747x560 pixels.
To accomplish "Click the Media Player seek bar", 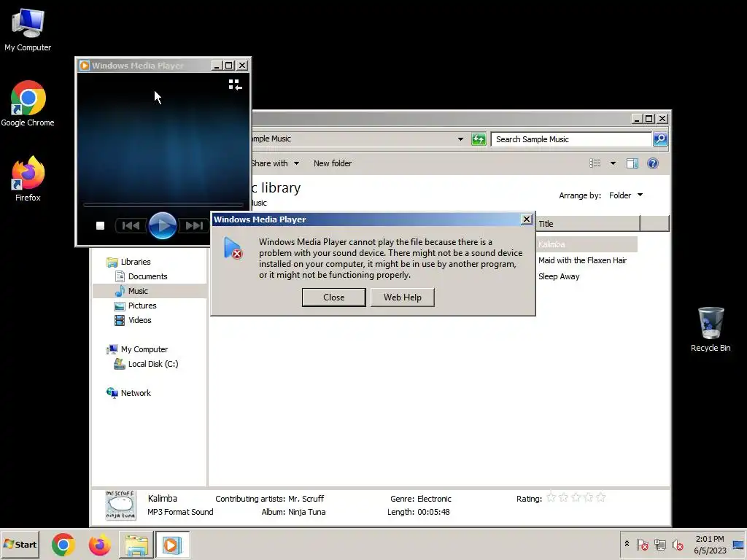I will [163, 205].
